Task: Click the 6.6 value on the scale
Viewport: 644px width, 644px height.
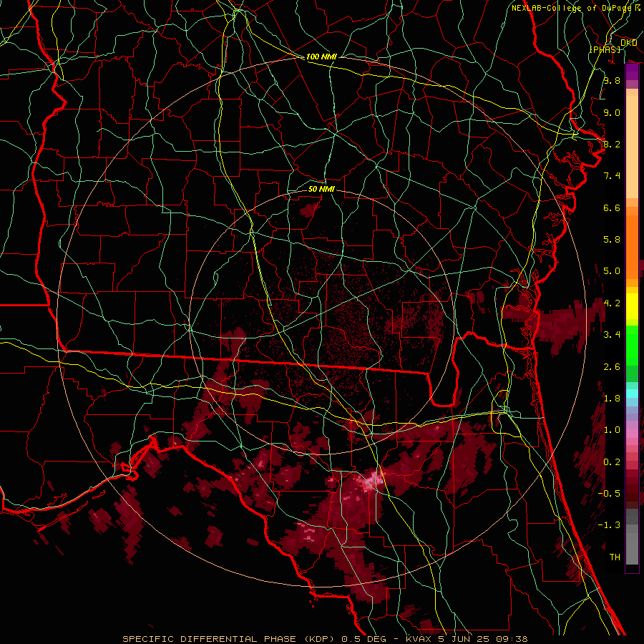Action: pyautogui.click(x=612, y=208)
